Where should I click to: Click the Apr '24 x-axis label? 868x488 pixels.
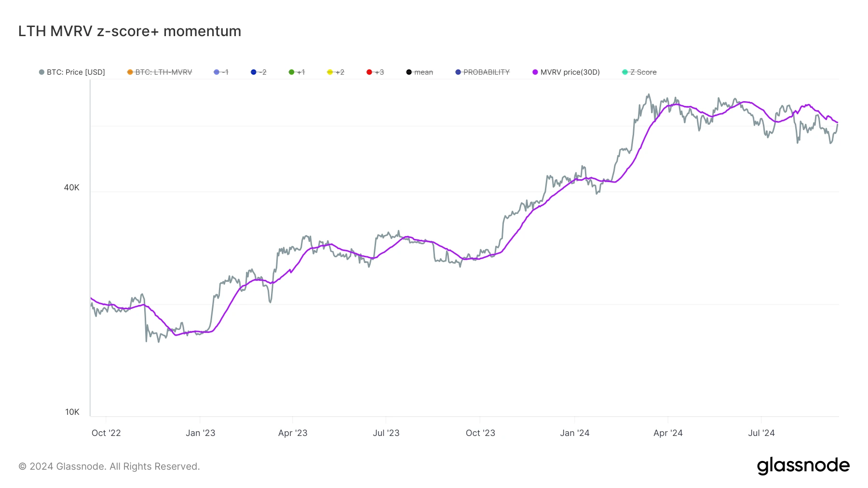tap(668, 433)
